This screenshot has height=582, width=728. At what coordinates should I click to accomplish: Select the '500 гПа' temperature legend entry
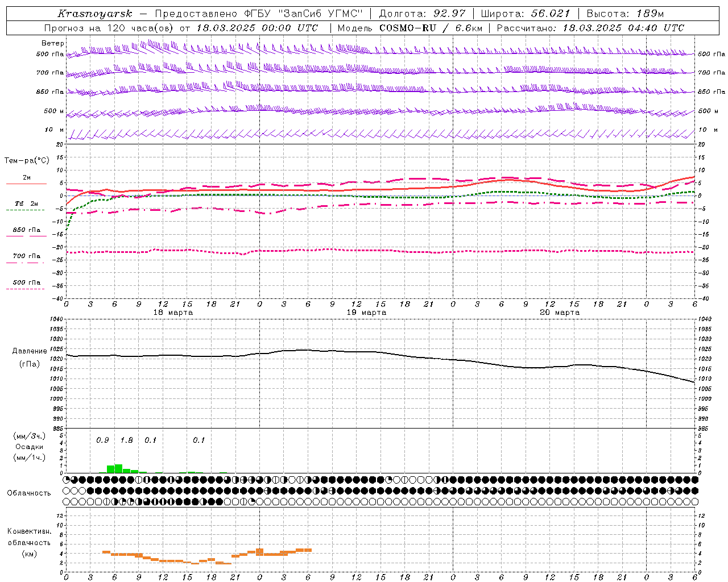[26, 283]
